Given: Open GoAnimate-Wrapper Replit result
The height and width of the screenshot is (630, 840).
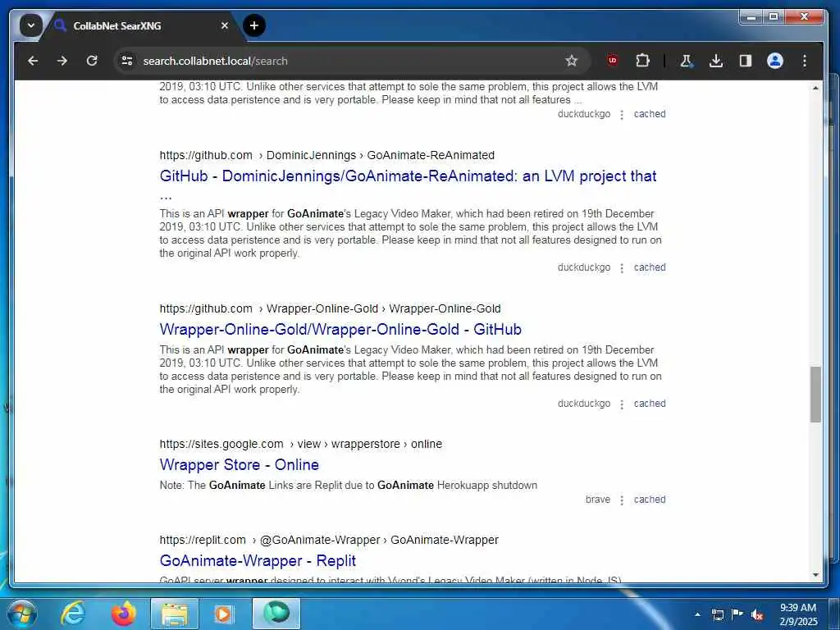Looking at the screenshot, I should coord(257,560).
